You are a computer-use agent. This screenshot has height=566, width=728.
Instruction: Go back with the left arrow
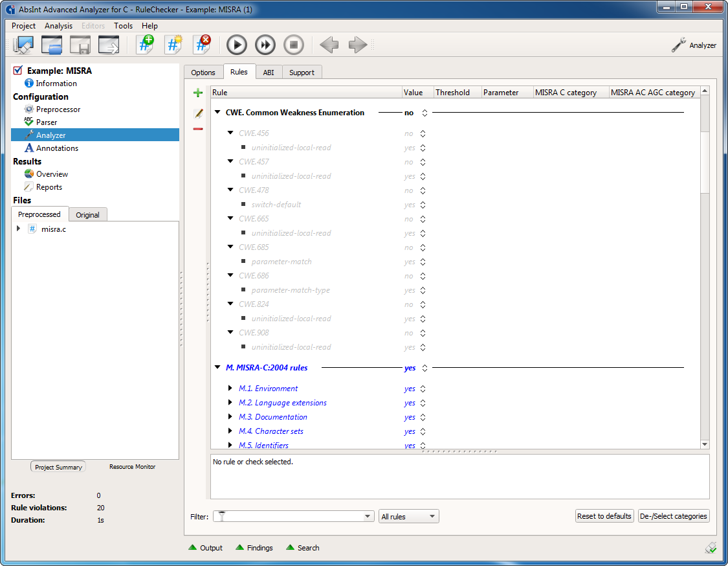tap(329, 45)
